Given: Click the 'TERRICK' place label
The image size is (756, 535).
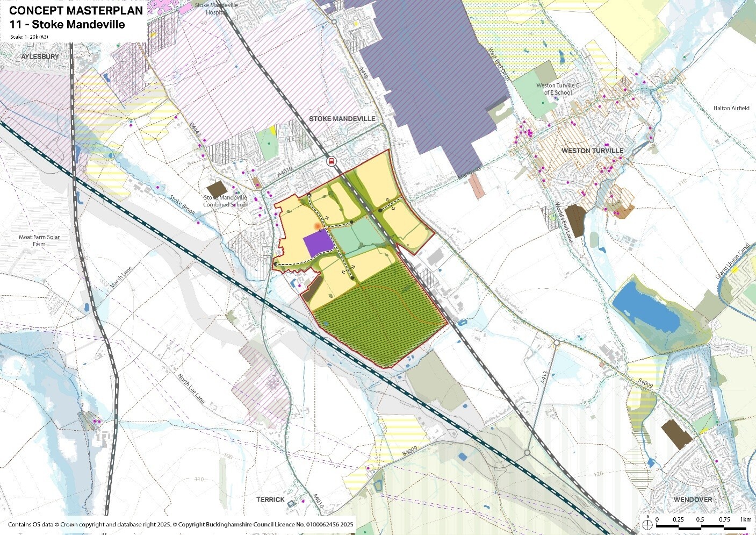Looking at the screenshot, I should (270, 500).
